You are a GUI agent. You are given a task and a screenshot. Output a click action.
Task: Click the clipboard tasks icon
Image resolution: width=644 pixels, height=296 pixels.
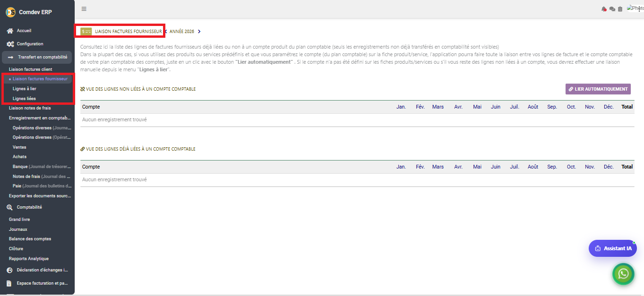pos(620,9)
